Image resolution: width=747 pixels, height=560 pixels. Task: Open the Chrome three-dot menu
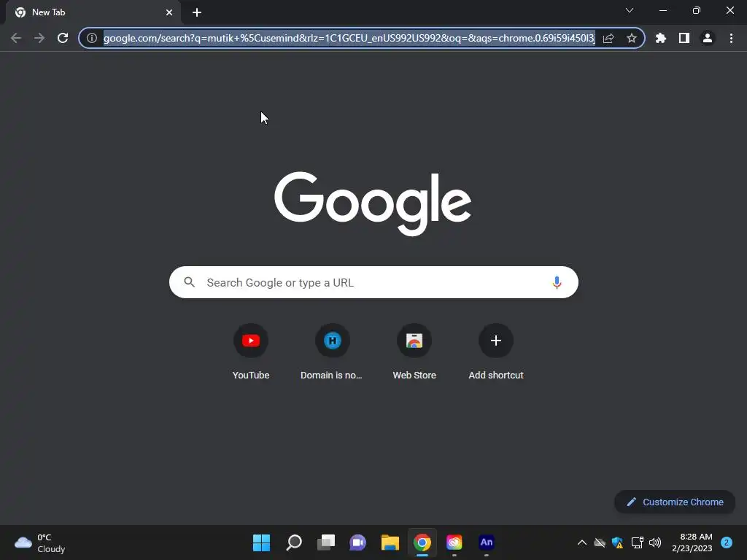point(731,38)
